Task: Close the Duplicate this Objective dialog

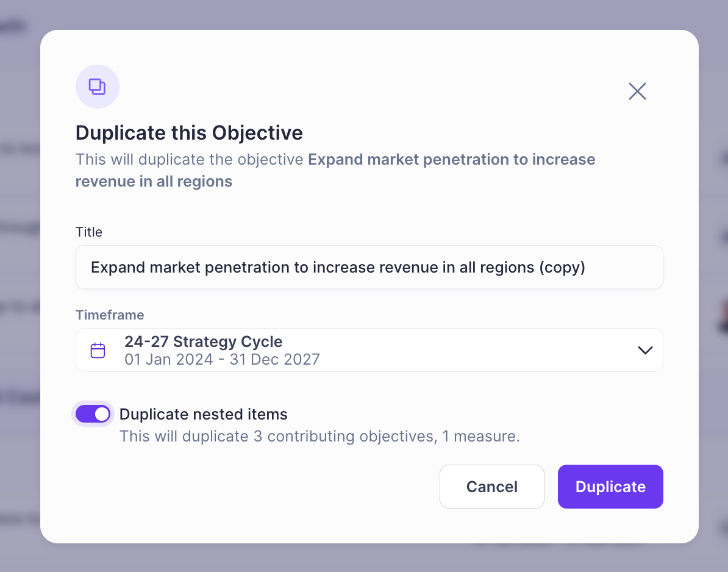Action: pyautogui.click(x=637, y=91)
